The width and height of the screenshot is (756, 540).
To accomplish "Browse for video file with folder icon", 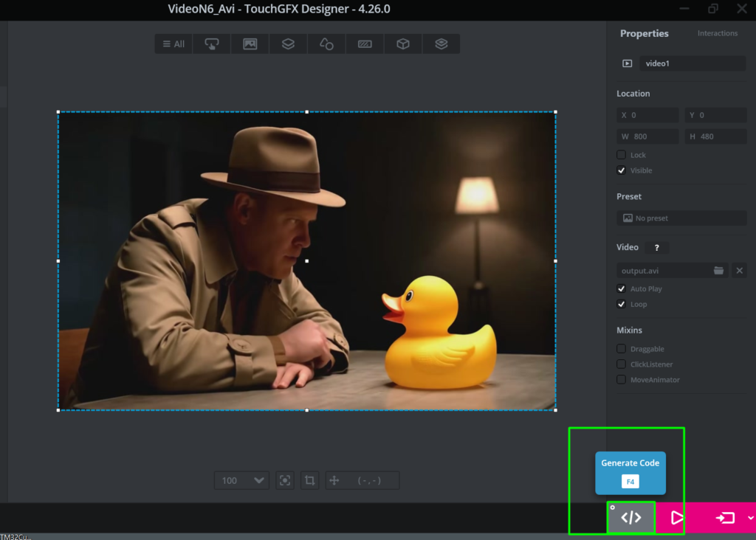I will pyautogui.click(x=718, y=271).
